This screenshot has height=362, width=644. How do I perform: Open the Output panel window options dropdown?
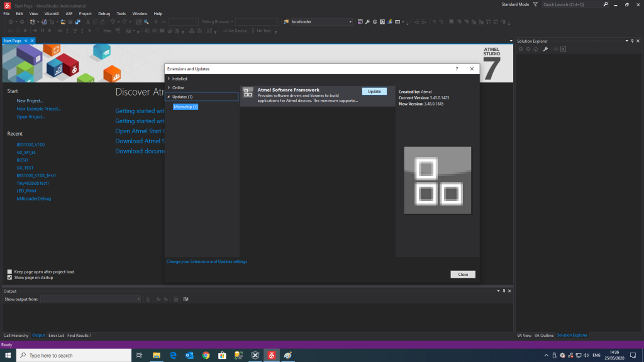[x=498, y=291]
